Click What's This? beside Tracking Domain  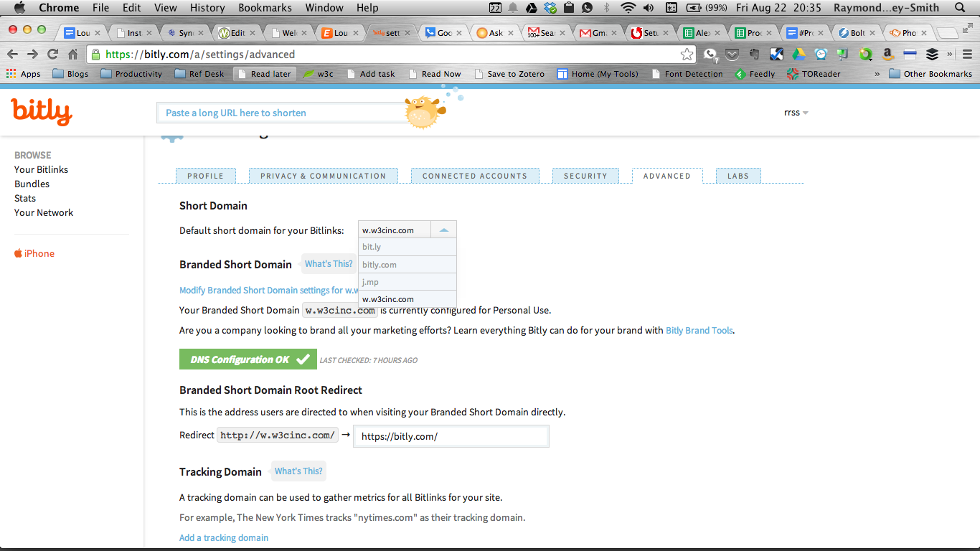[x=298, y=471]
